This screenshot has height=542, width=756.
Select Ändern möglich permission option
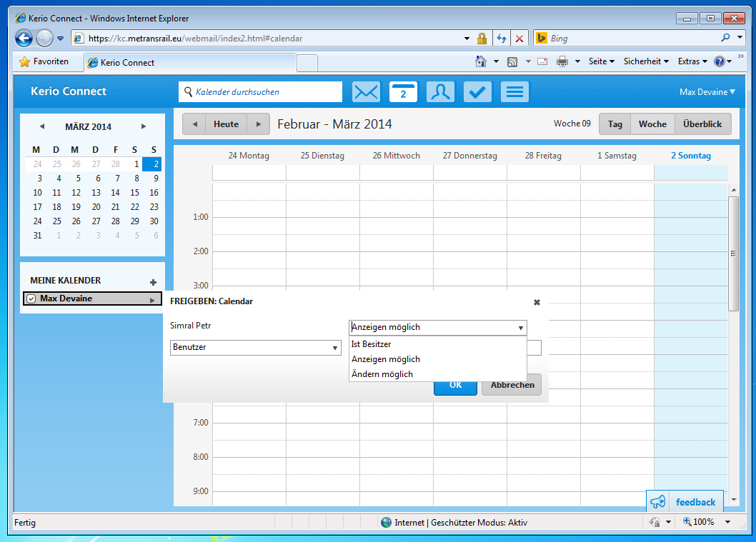coord(437,374)
